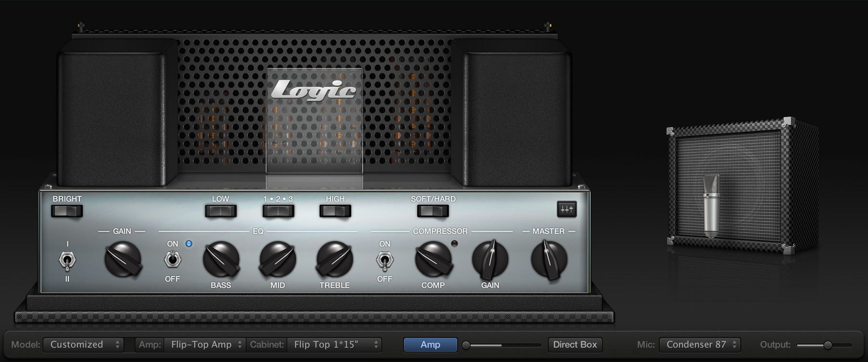Click the Direct Box button
This screenshot has width=868, height=362.
coord(575,345)
